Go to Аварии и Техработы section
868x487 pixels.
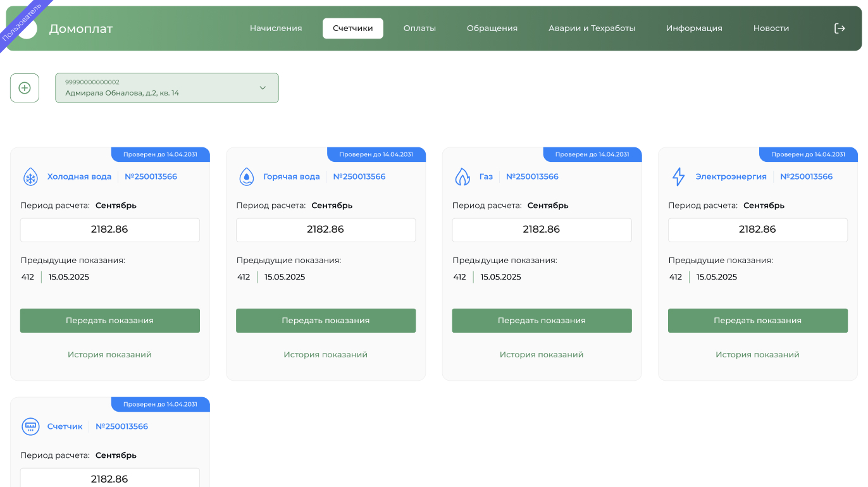592,28
